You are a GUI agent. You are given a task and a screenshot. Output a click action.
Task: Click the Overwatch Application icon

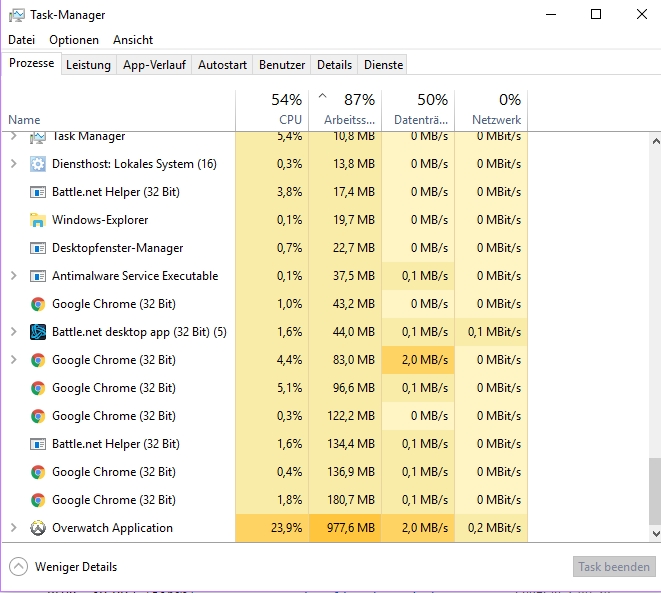(38, 528)
